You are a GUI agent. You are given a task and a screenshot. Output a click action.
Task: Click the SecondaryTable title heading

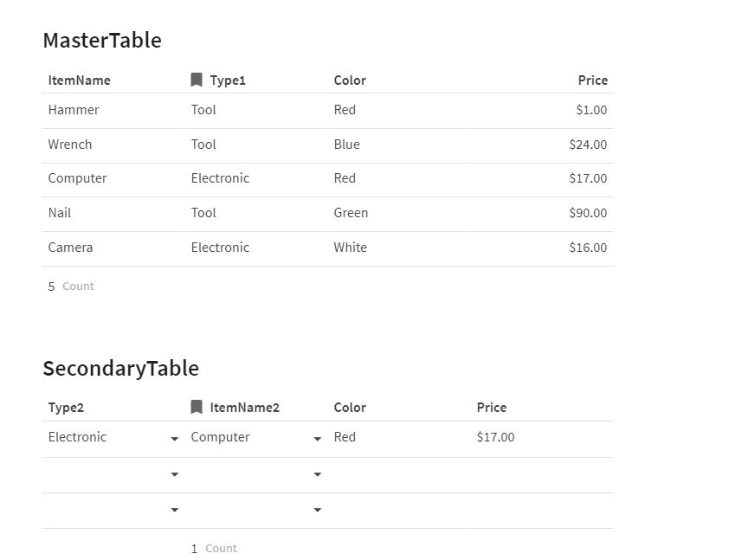pyautogui.click(x=120, y=369)
